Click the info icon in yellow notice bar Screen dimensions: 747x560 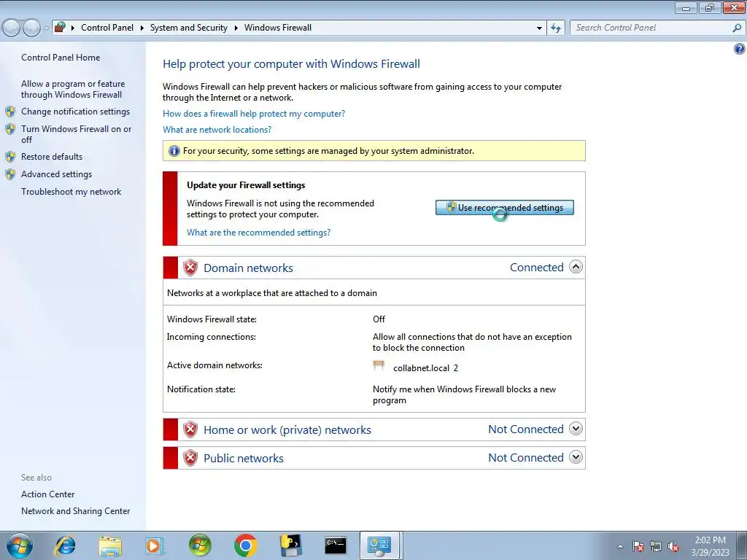coord(174,151)
